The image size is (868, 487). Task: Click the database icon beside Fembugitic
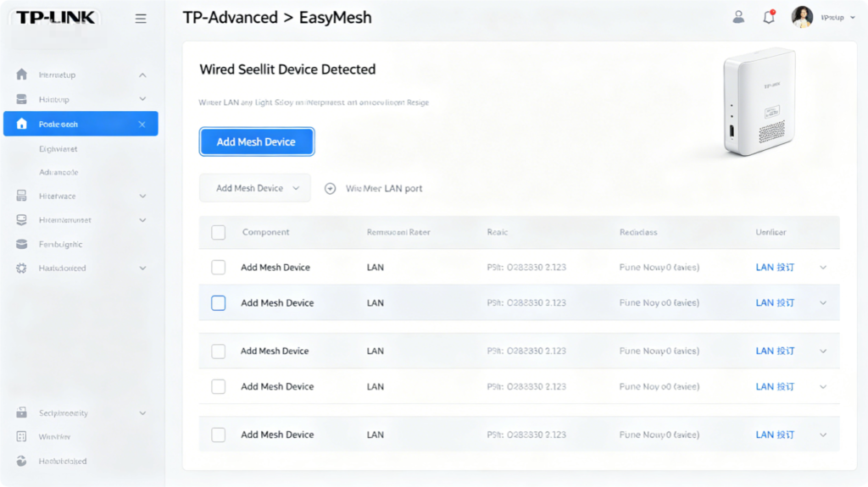[x=21, y=244]
